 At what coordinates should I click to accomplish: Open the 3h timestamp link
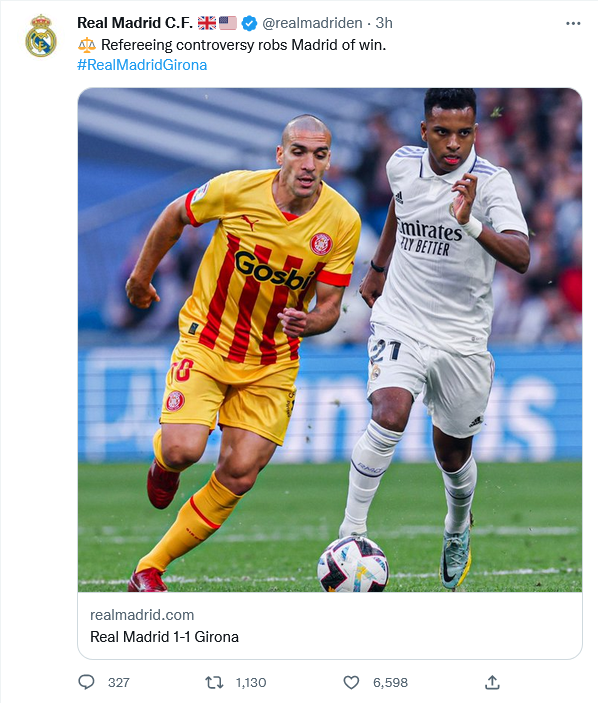(x=384, y=23)
